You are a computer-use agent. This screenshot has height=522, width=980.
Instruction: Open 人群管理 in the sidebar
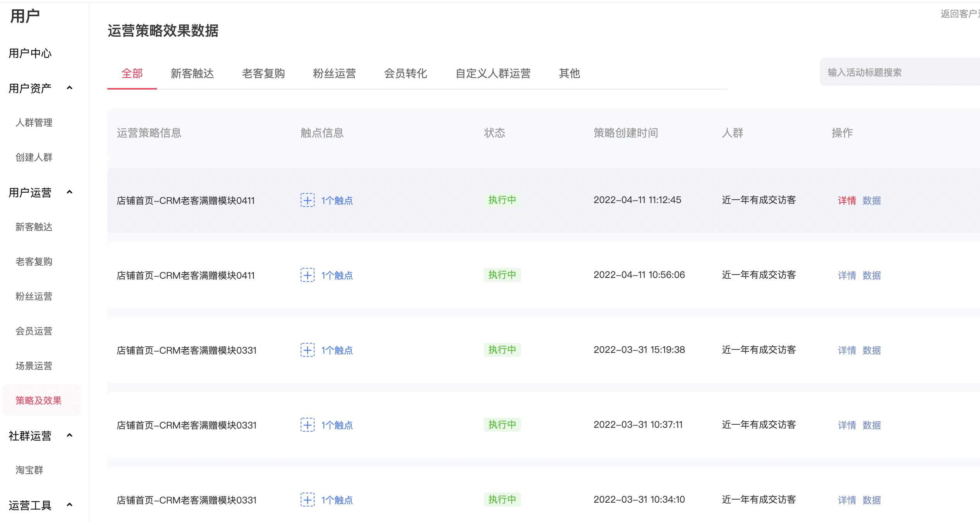tap(34, 123)
